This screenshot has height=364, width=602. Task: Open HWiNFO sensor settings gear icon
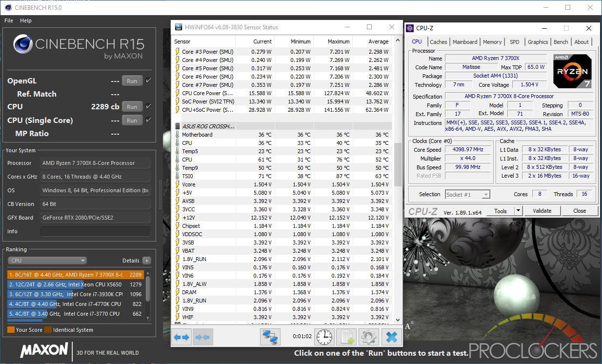point(369,337)
